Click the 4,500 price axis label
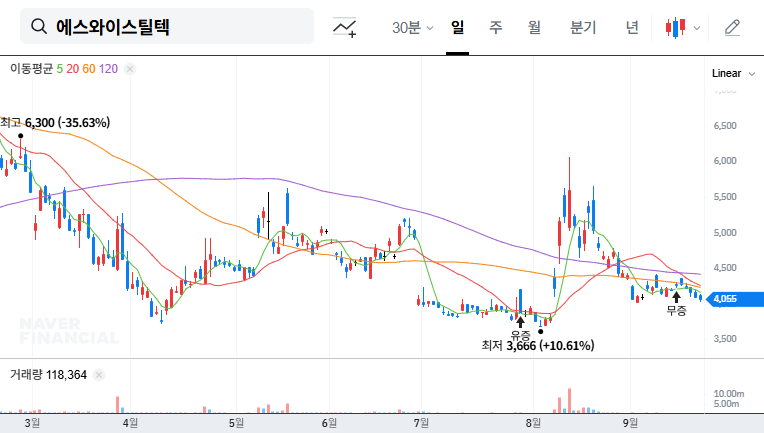Viewport: 764px width, 433px height. point(725,267)
